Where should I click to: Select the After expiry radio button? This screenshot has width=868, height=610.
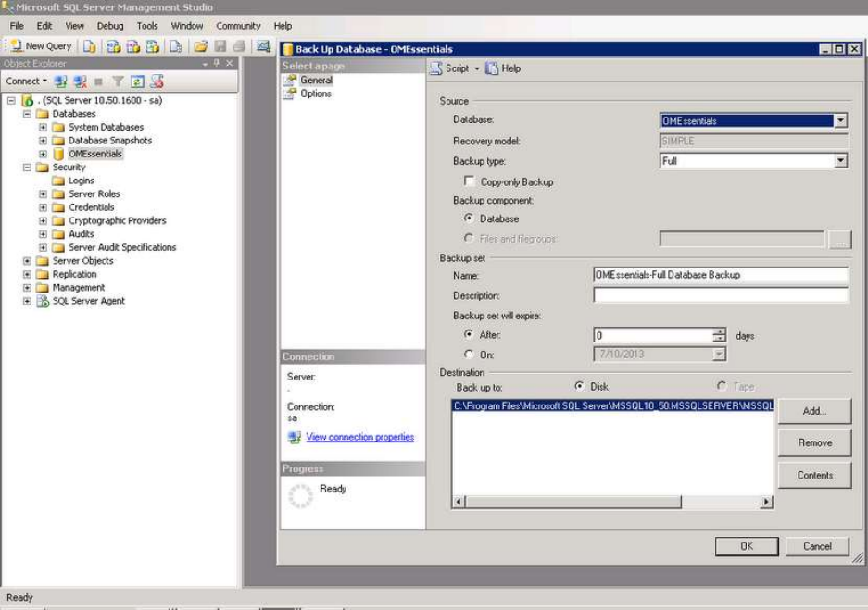469,334
